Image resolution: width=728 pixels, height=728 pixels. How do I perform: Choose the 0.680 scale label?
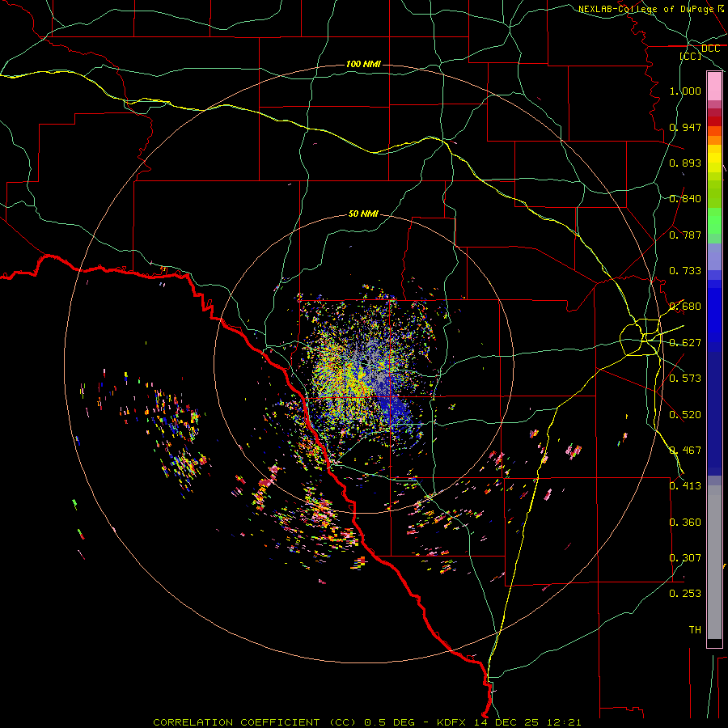pyautogui.click(x=685, y=307)
